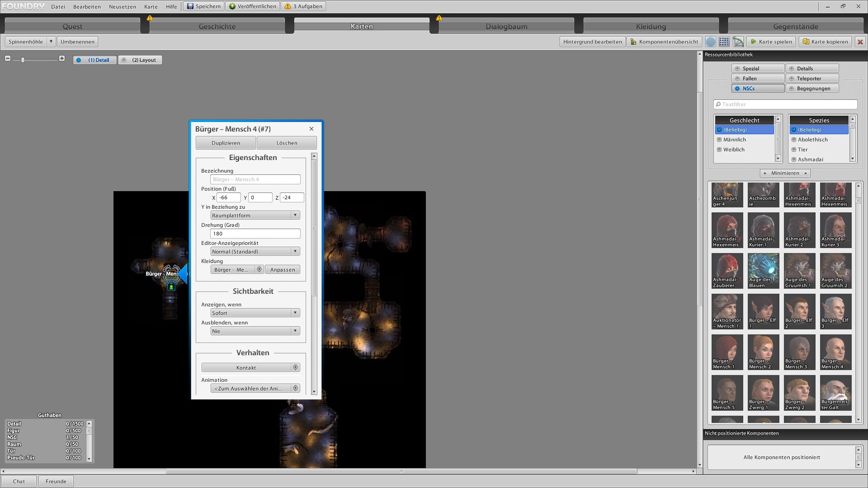Switch to the Dialogbaum tab
868x488 pixels.
point(506,26)
